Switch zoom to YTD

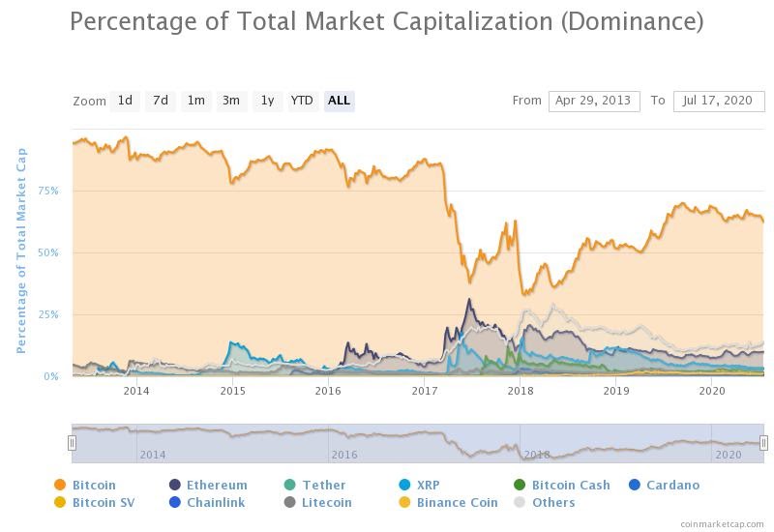[302, 101]
